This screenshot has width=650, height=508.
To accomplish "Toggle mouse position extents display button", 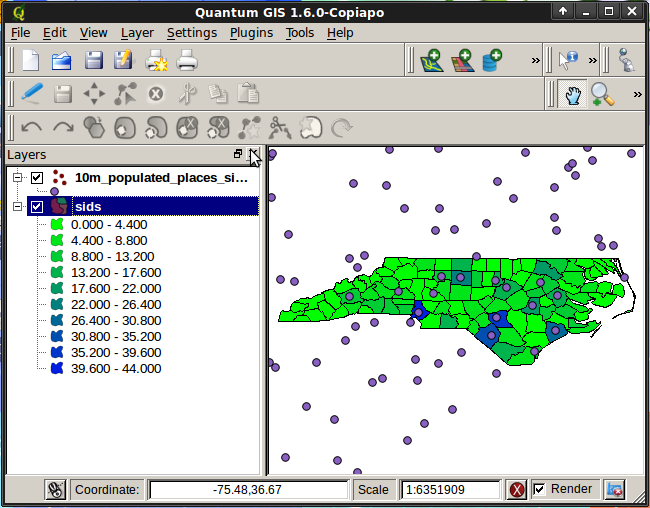I will pyautogui.click(x=55, y=490).
